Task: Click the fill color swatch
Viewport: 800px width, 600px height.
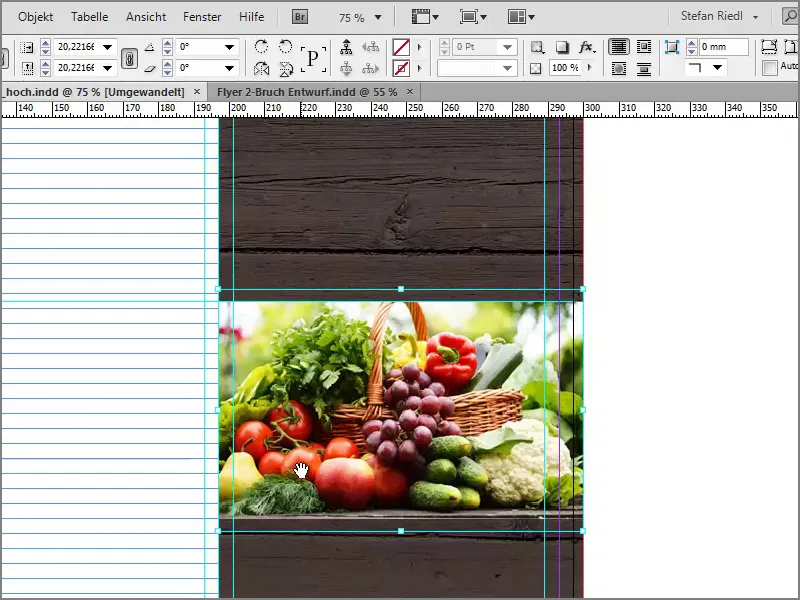Action: 401,47
